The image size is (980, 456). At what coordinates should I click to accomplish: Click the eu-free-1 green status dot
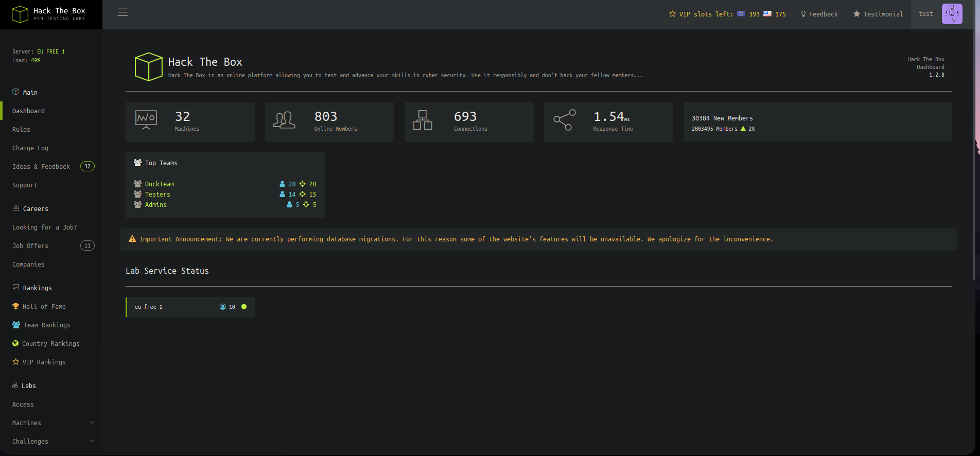click(244, 307)
